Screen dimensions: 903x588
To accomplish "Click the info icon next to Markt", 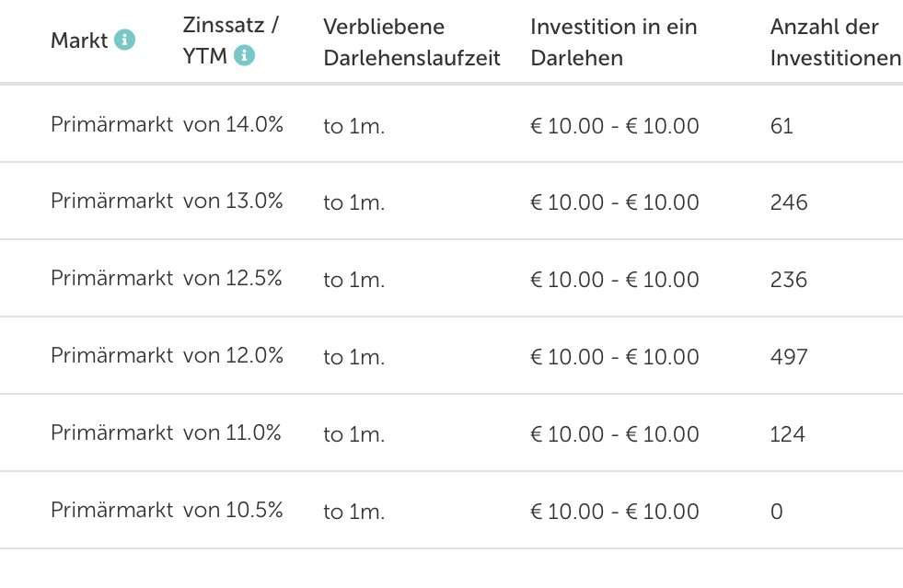I will (x=125, y=40).
